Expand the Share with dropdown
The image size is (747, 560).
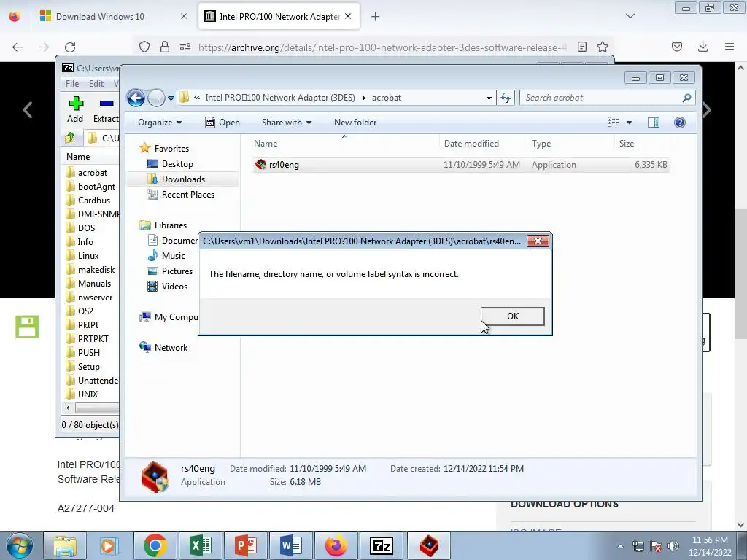click(x=286, y=122)
